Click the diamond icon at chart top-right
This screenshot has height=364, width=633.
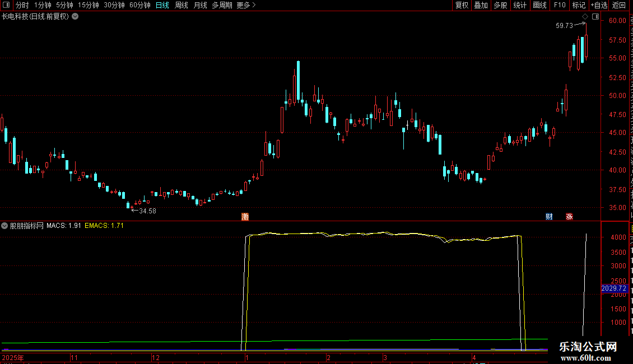tap(585, 17)
